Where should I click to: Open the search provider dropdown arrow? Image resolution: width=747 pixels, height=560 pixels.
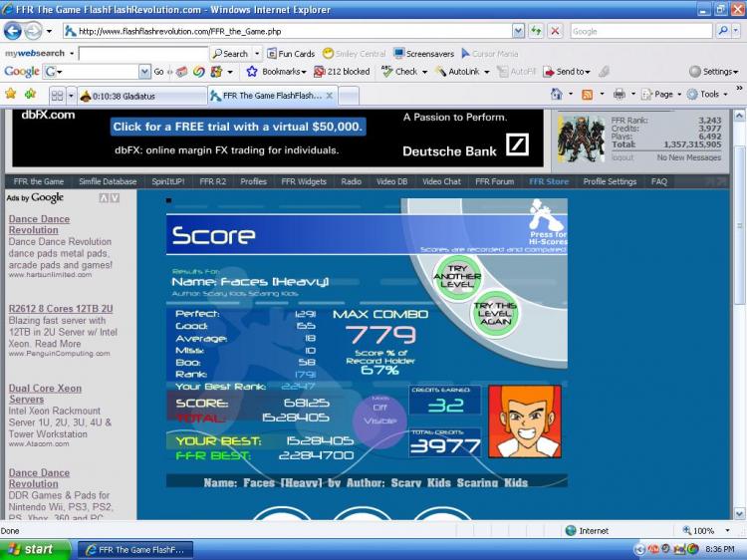[x=736, y=32]
